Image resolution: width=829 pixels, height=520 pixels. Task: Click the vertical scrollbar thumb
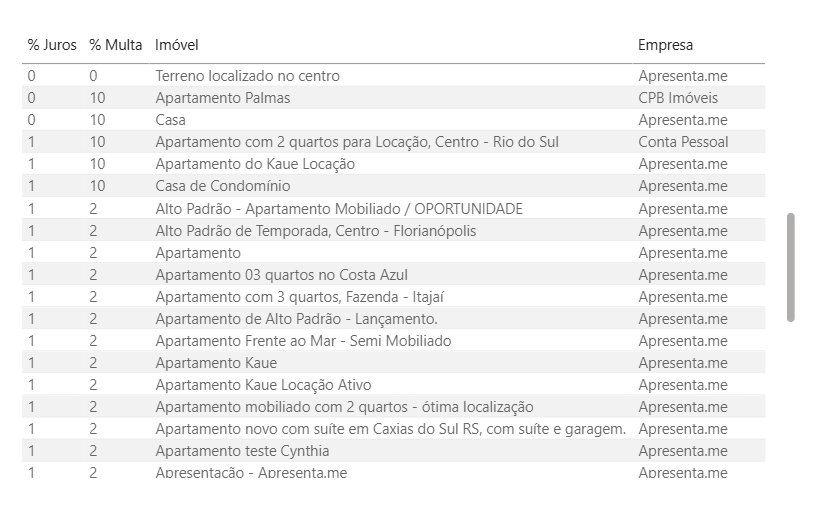point(791,267)
